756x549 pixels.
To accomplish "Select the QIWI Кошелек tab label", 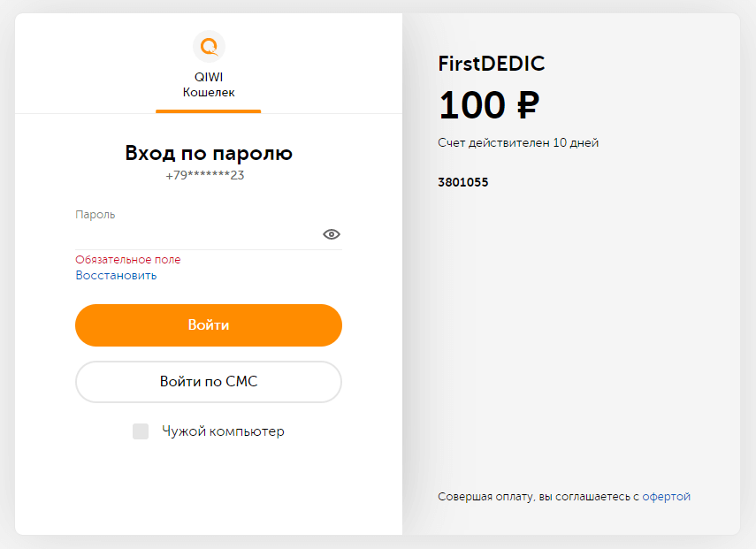I will pyautogui.click(x=209, y=84).
